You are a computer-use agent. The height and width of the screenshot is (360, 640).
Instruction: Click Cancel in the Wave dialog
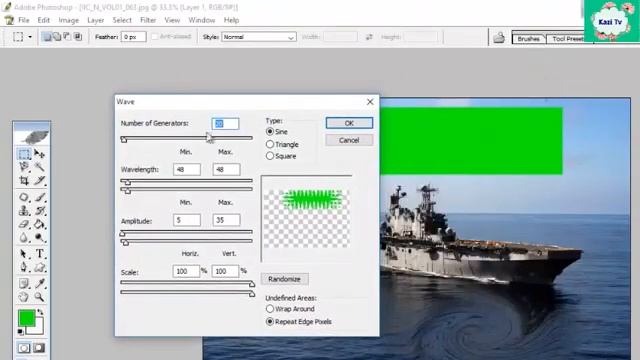click(x=349, y=140)
